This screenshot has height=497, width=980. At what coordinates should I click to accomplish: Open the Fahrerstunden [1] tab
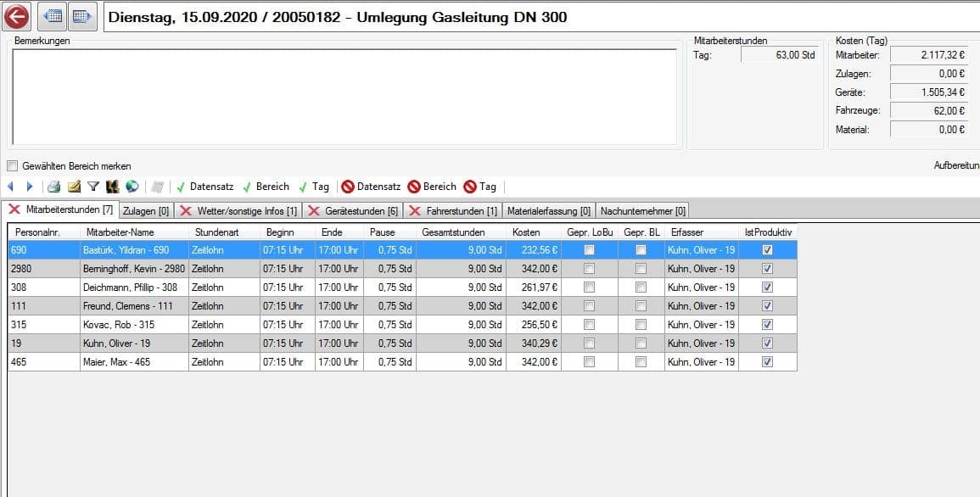pyautogui.click(x=454, y=210)
